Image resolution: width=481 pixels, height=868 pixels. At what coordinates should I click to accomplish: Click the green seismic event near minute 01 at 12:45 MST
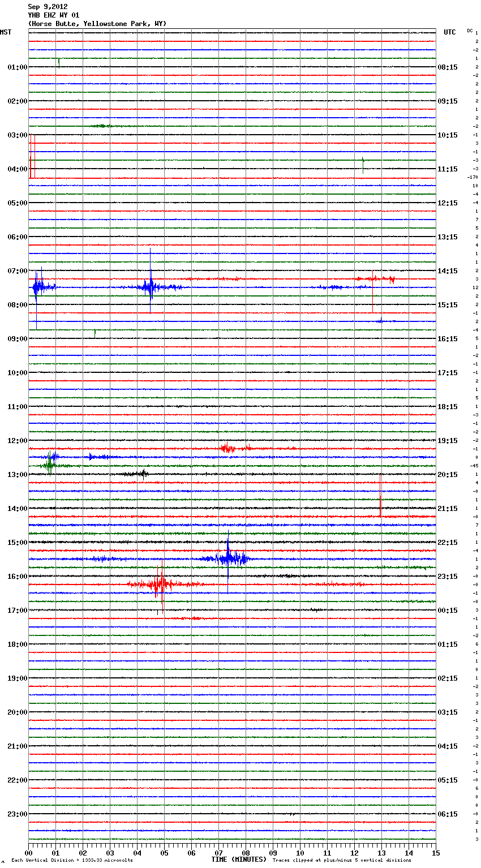[50, 465]
